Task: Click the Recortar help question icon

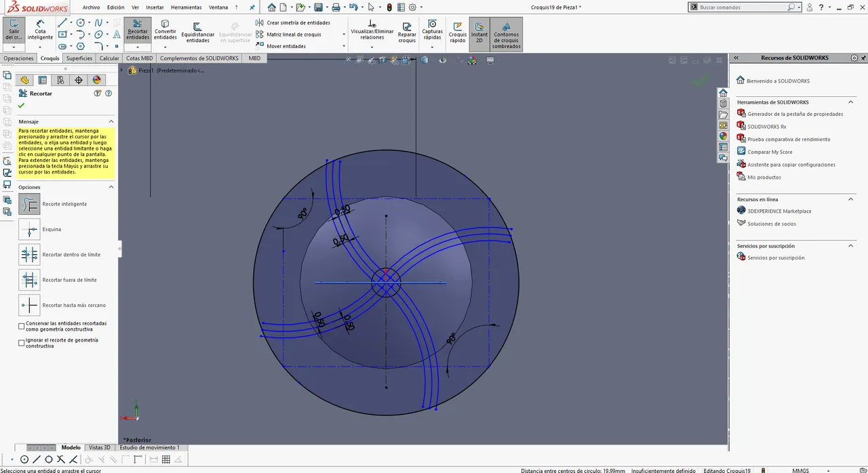Action: (108, 93)
